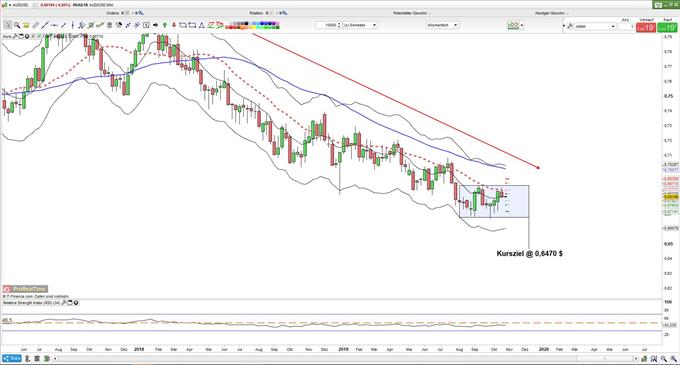Select the triangle drawing tool
The width and height of the screenshot is (680, 365).
click(202, 25)
